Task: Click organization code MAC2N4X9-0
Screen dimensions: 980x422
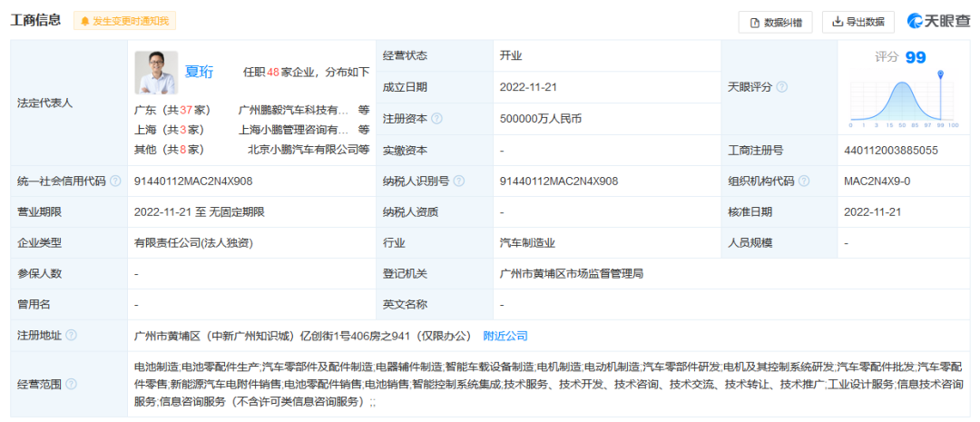Action: pos(877,182)
